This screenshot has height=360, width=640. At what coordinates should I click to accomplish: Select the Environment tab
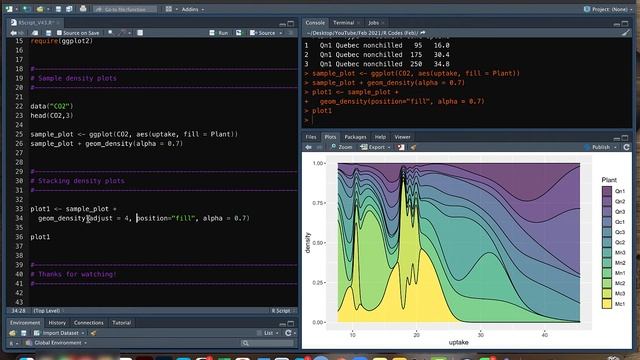point(25,323)
